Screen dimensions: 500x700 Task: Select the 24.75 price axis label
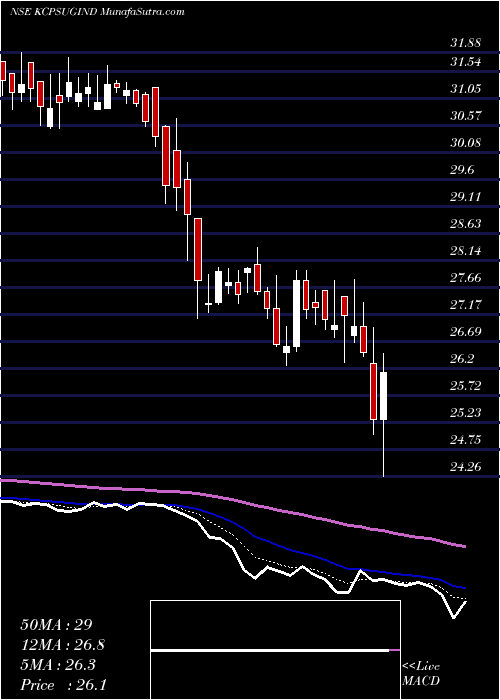point(466,440)
